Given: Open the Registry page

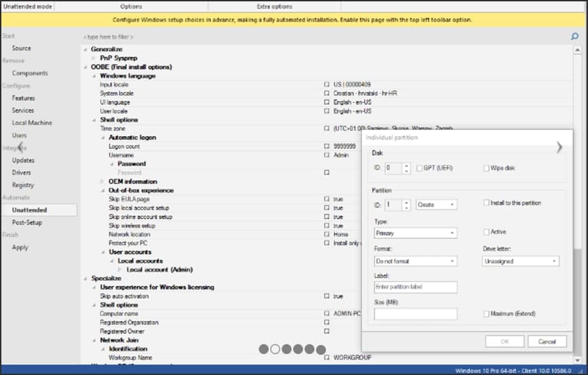Looking at the screenshot, I should click(x=23, y=185).
